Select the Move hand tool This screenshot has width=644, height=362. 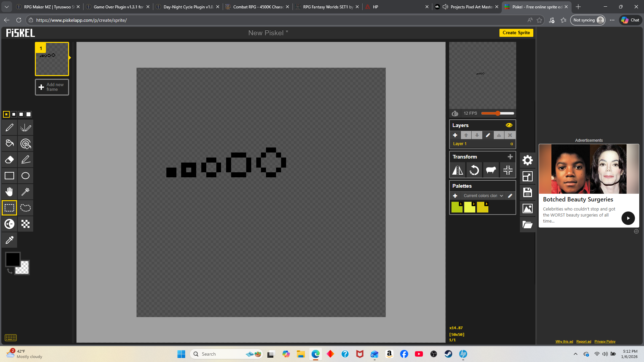coord(9,192)
